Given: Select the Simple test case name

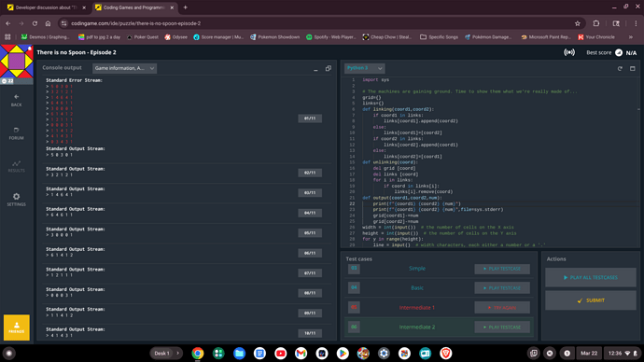Looking at the screenshot, I should coord(417,269).
